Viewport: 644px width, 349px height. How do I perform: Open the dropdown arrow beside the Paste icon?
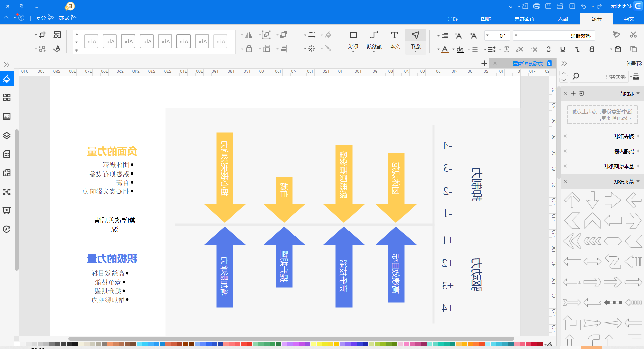(611, 50)
